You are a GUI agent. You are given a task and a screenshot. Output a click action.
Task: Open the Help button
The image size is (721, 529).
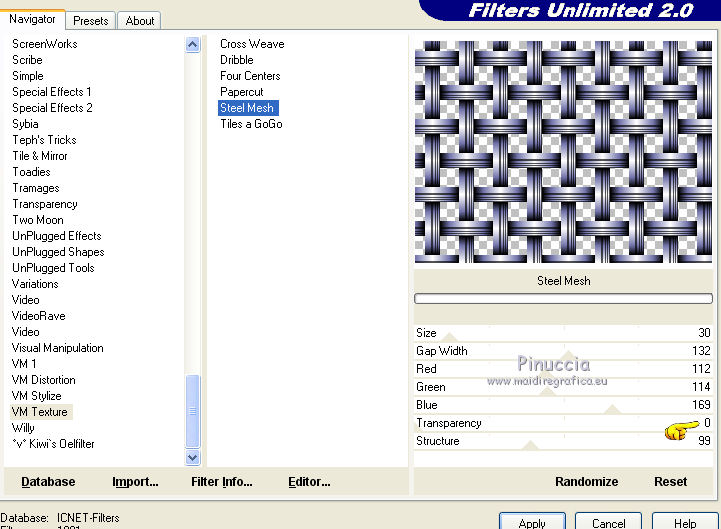pyautogui.click(x=685, y=522)
